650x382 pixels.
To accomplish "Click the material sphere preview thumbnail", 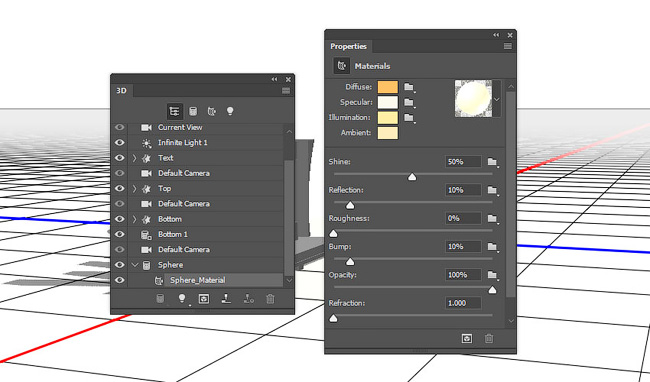I will [x=473, y=99].
